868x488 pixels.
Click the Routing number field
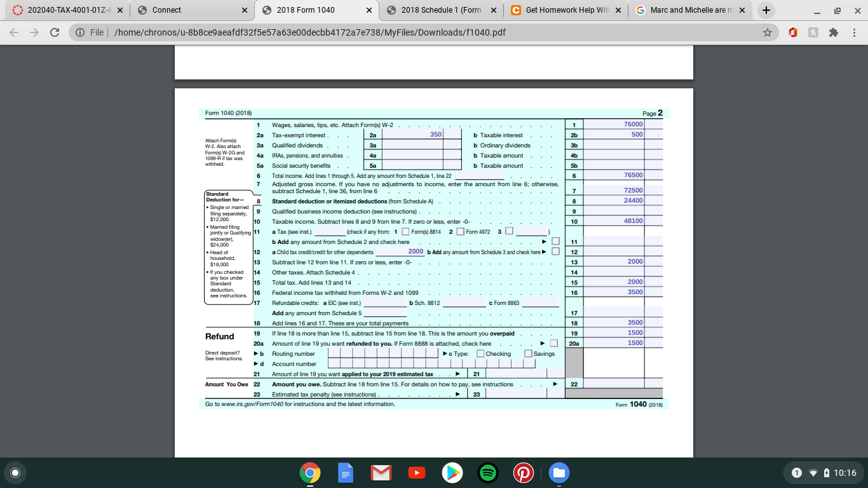click(x=384, y=354)
